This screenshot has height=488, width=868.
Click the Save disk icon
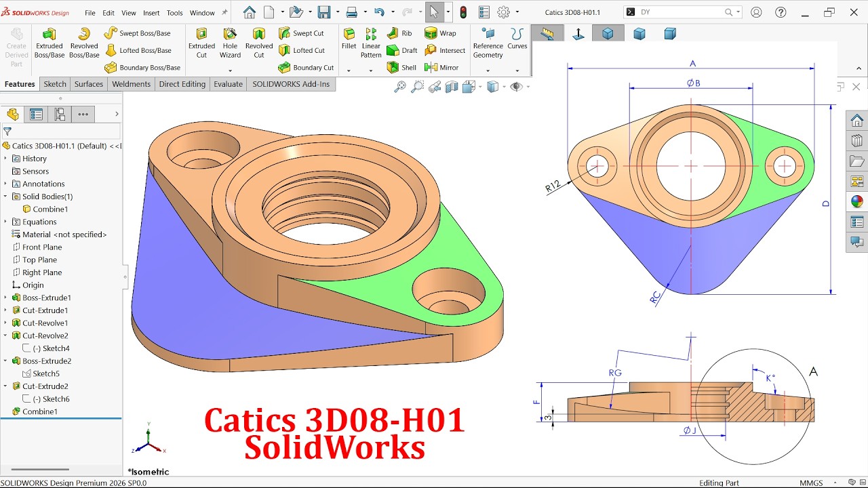coord(324,12)
